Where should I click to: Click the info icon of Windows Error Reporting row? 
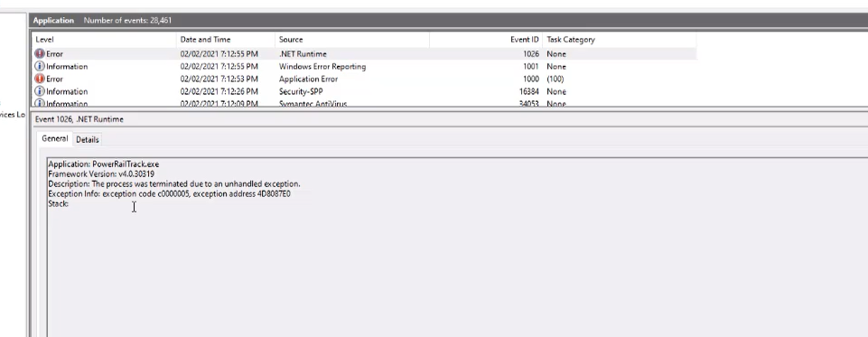(x=40, y=66)
